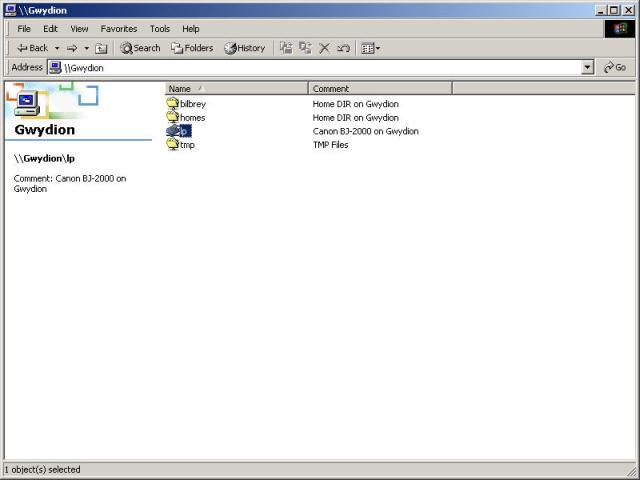Click the Undo toolbar icon

[x=344, y=48]
